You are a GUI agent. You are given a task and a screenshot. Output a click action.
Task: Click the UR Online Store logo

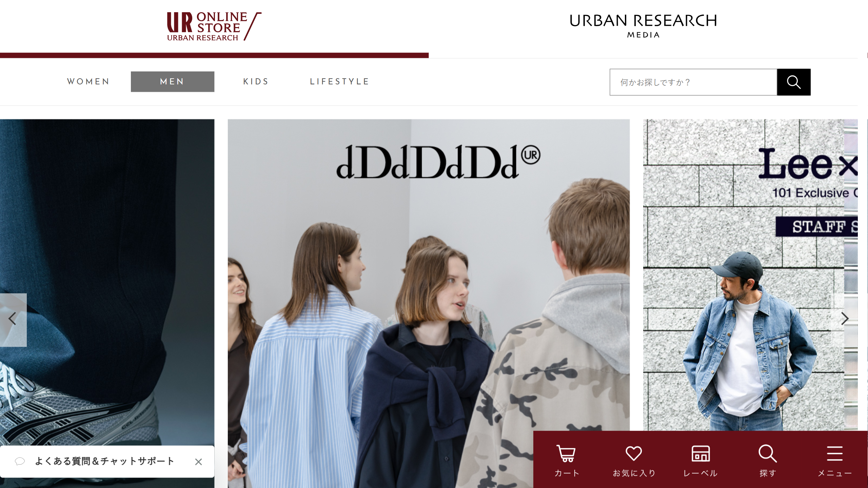[214, 26]
